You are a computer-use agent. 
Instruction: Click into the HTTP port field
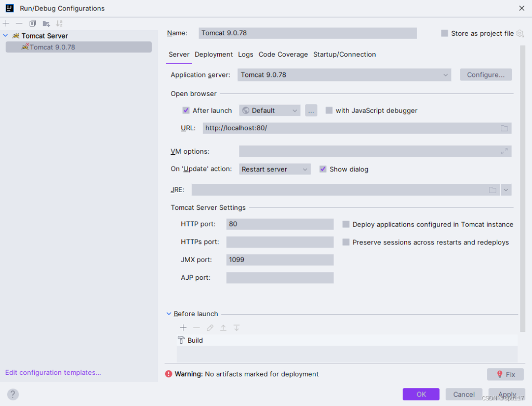[280, 224]
